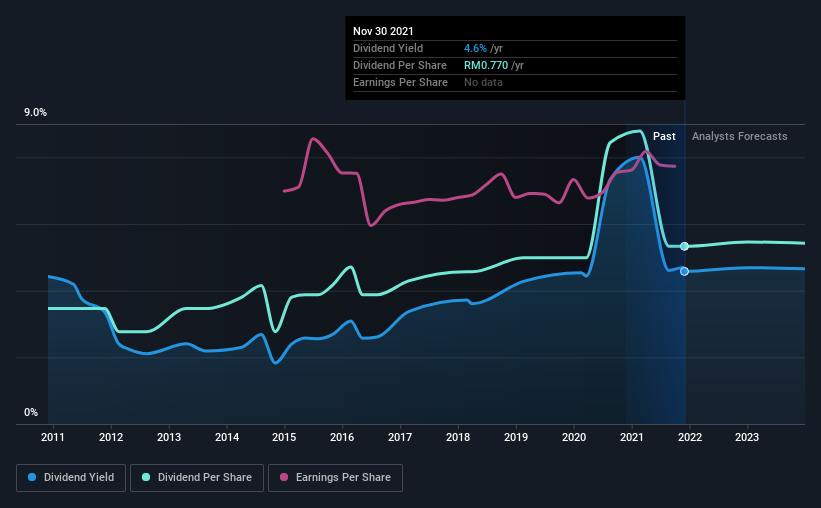Click the teal Dividend Per Share data point marker
Image resolution: width=821 pixels, height=508 pixels.
click(x=684, y=246)
